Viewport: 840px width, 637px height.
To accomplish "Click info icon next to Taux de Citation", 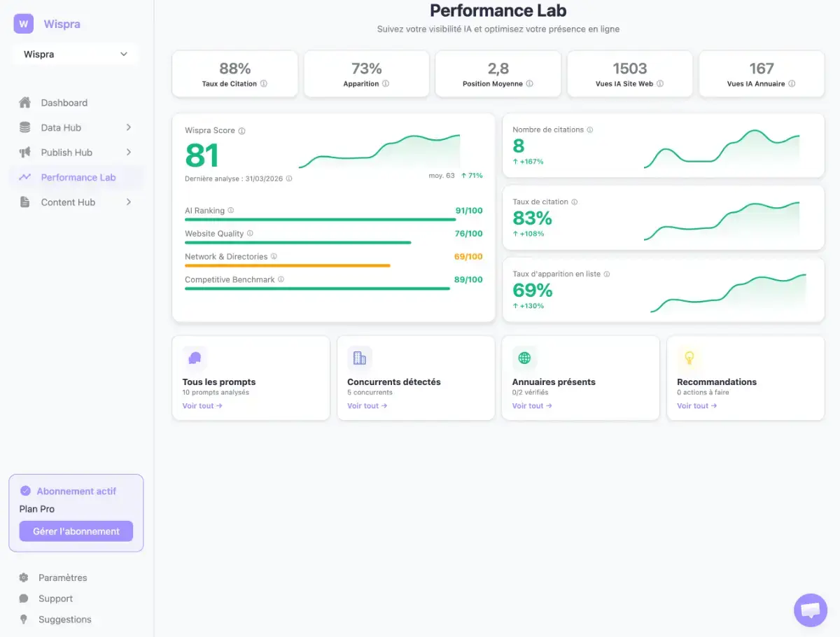I will (x=264, y=84).
